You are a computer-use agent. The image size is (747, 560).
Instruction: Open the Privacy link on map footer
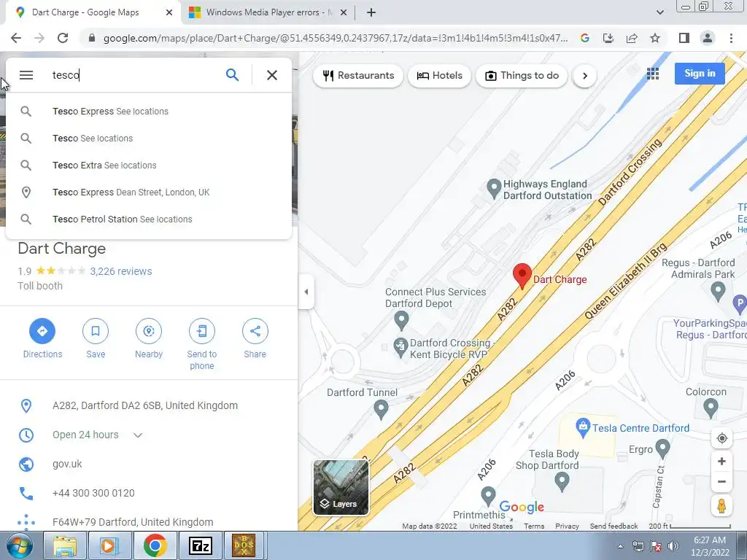[567, 526]
